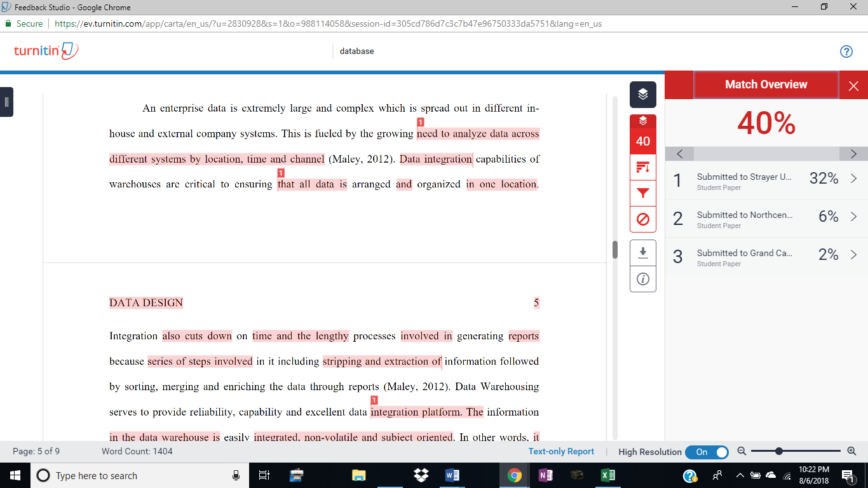Open the OneDrive cloud tray icon
Viewport: 868px width, 488px height.
[x=771, y=475]
